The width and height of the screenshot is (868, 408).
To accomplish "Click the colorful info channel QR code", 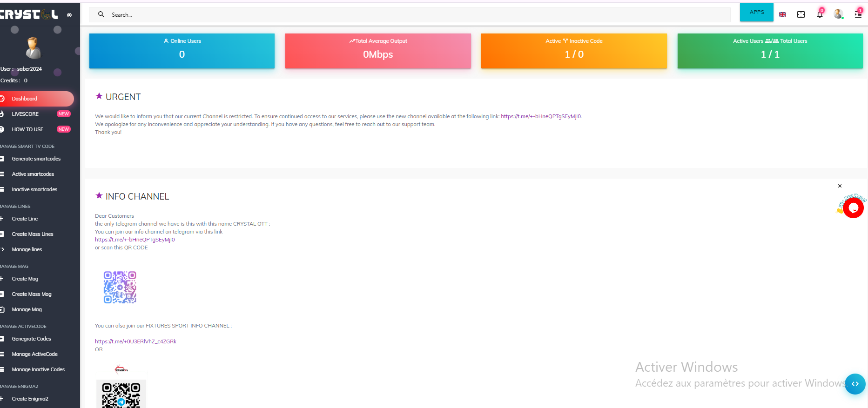I will coord(120,288).
